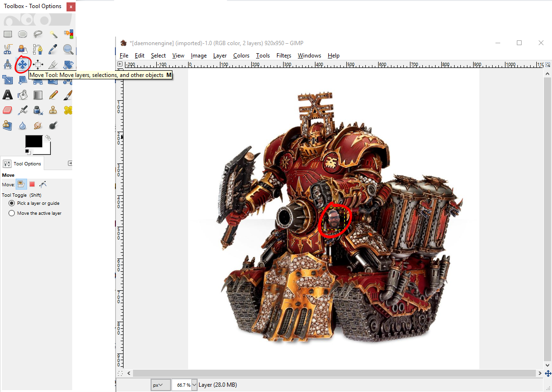Click the black foreground color swatch

point(33,141)
